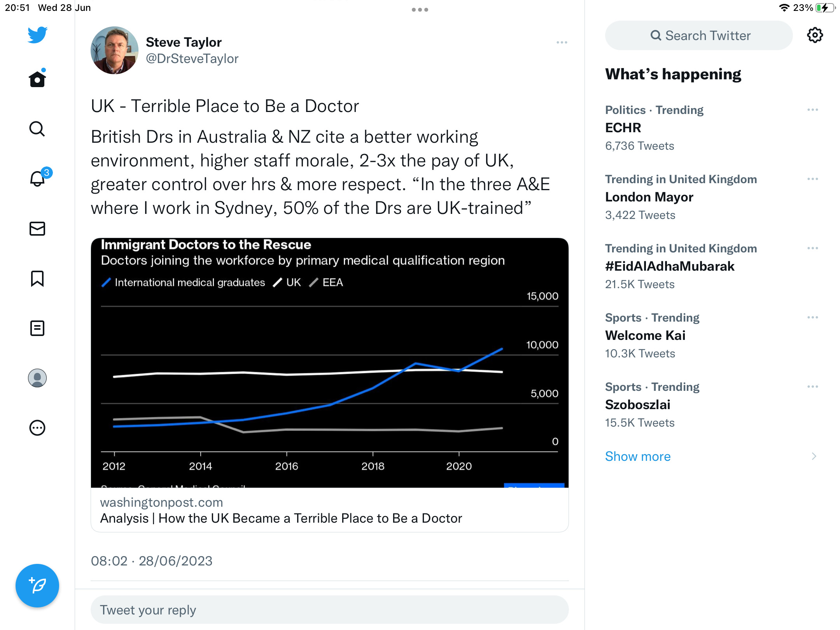Open options menu for ECHR trend
Screen dimensions: 840x630
tap(812, 110)
